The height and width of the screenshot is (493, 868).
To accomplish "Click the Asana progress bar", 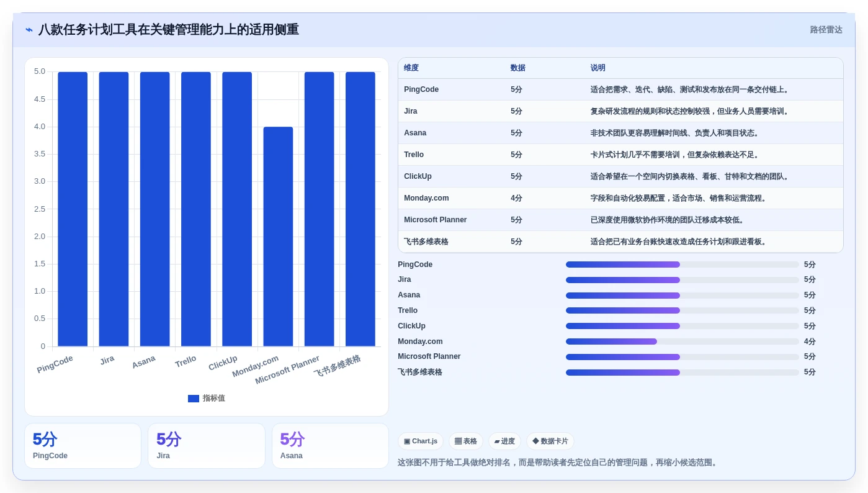I will [682, 296].
